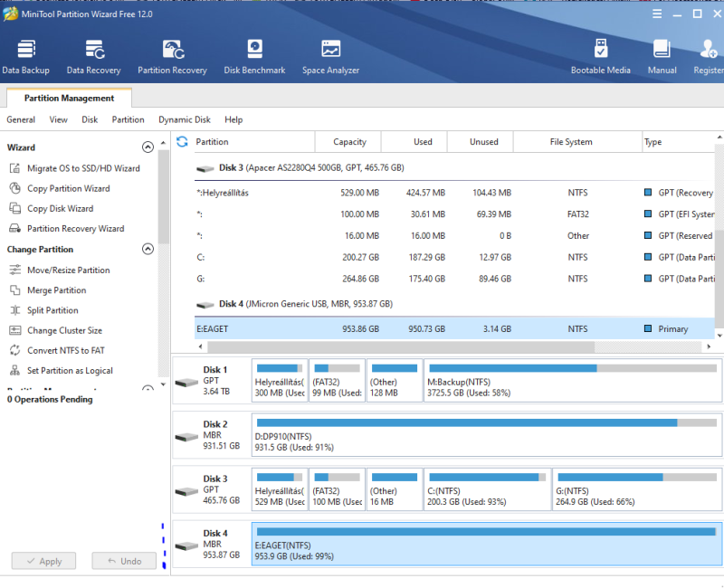Open the Dynamic Disk menu
The width and height of the screenshot is (724, 588).
[x=185, y=119]
